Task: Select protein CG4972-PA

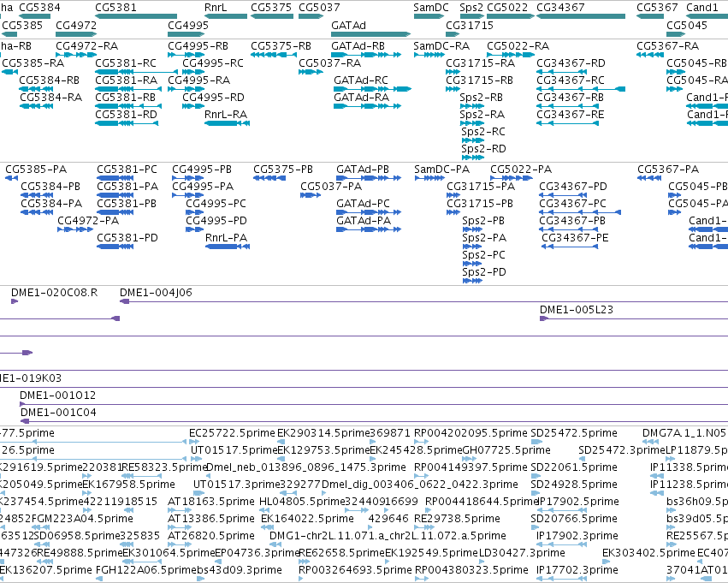Action: tap(88, 221)
